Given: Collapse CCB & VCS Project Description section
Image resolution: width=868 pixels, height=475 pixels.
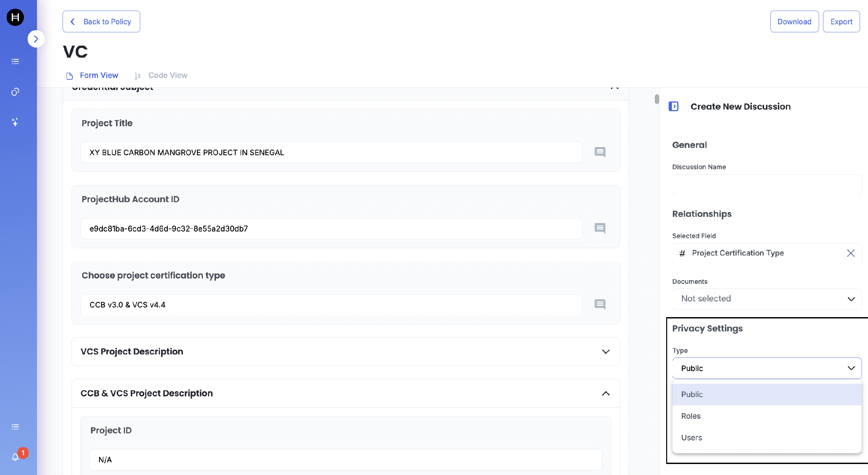Looking at the screenshot, I should pos(606,393).
